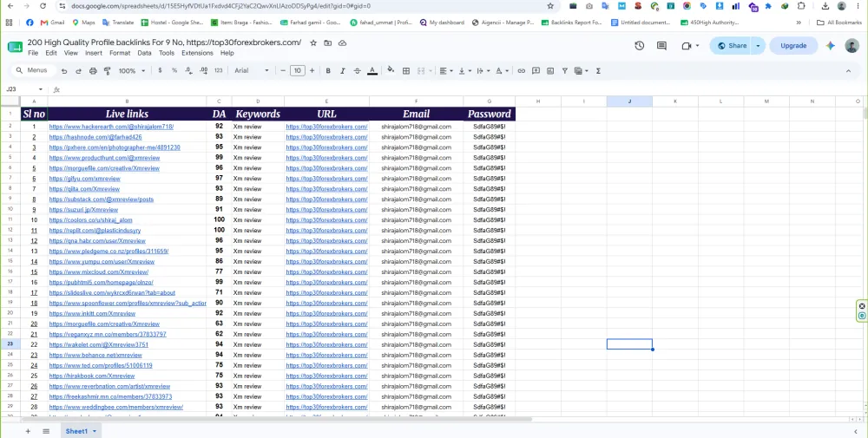
Task: Toggle bold formatting
Action: (x=328, y=71)
